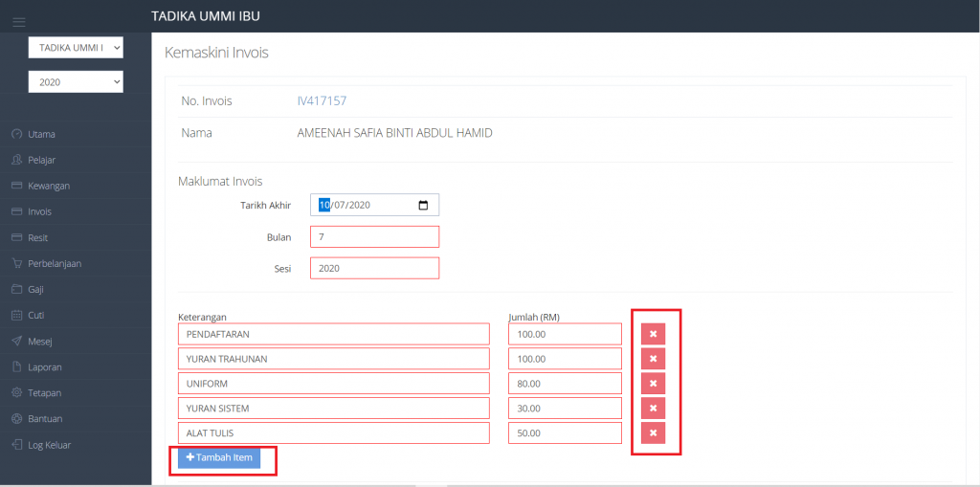Delete the PENDAFTARAN item row

pyautogui.click(x=653, y=334)
